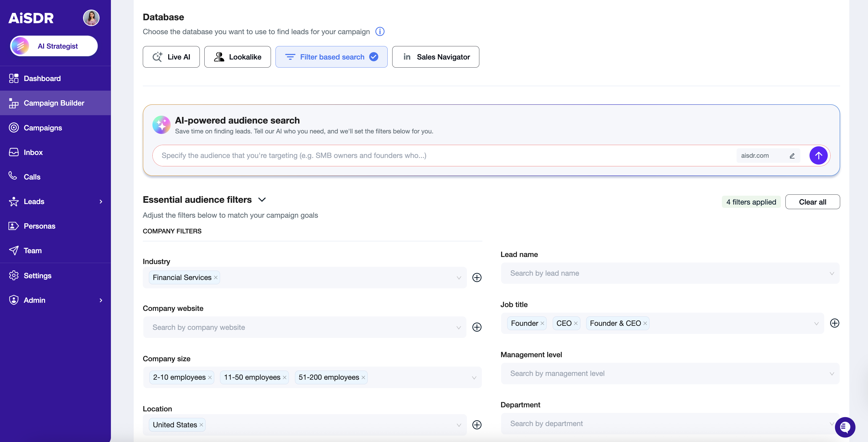868x442 pixels.
Task: Remove the Founder & CEO tag
Action: click(x=645, y=323)
